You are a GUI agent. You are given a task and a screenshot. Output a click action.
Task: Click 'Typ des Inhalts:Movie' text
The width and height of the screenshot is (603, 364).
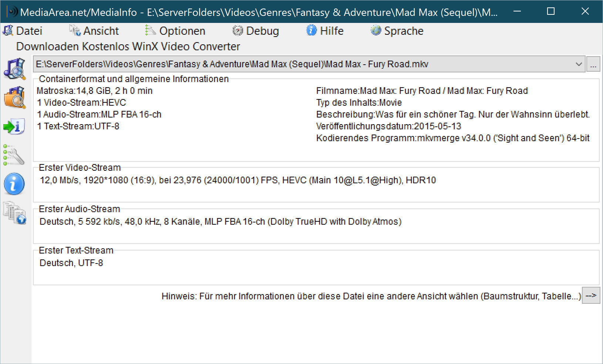pos(359,103)
